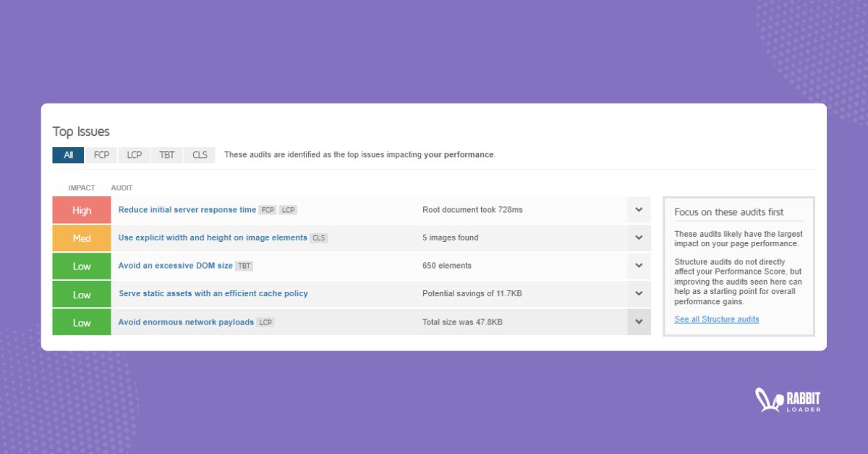Click the LCP badge on the network payloads row

click(265, 322)
